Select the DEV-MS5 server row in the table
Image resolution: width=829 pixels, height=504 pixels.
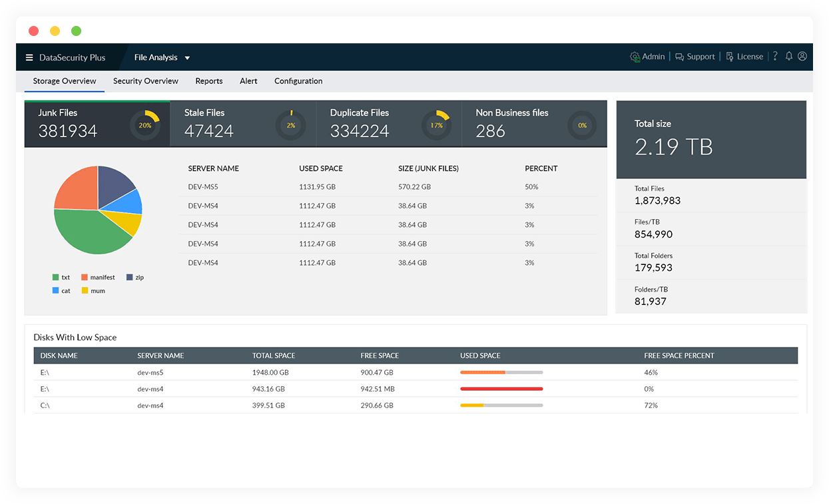click(204, 187)
